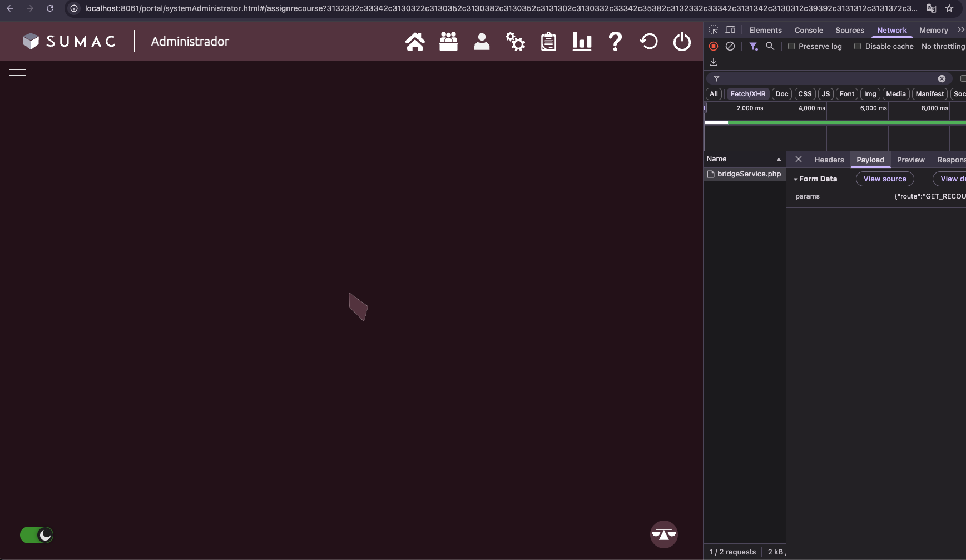Click the single user profile icon

(x=482, y=42)
